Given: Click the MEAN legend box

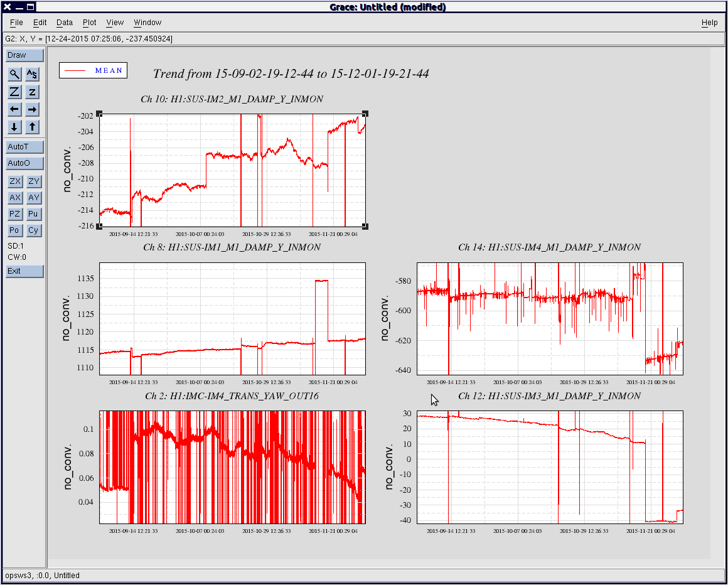Looking at the screenshot, I should tap(93, 70).
